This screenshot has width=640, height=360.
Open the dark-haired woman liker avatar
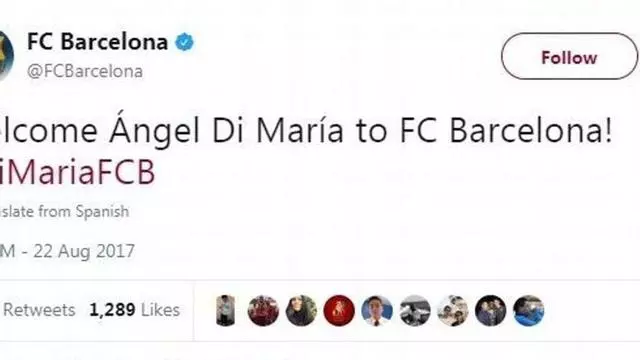[301, 311]
